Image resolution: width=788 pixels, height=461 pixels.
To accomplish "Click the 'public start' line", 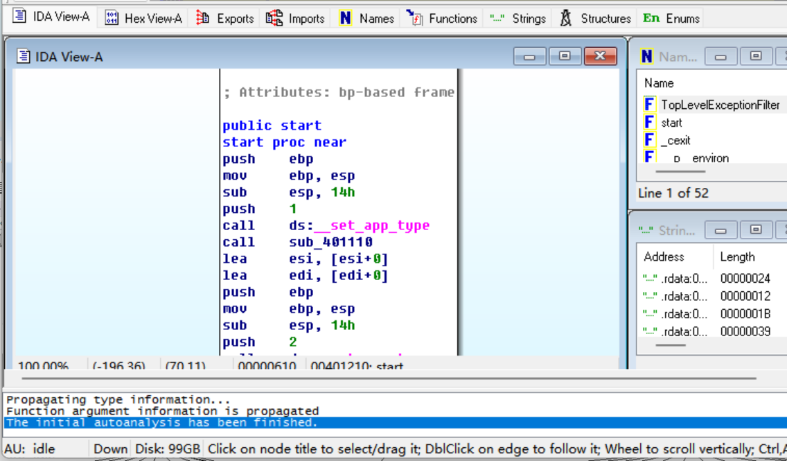I will 272,125.
